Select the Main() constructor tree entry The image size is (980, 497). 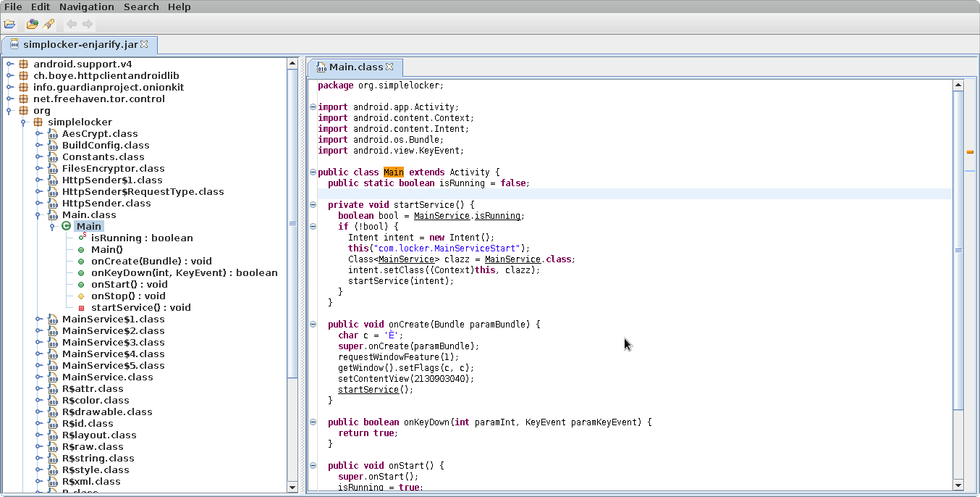pyautogui.click(x=107, y=249)
